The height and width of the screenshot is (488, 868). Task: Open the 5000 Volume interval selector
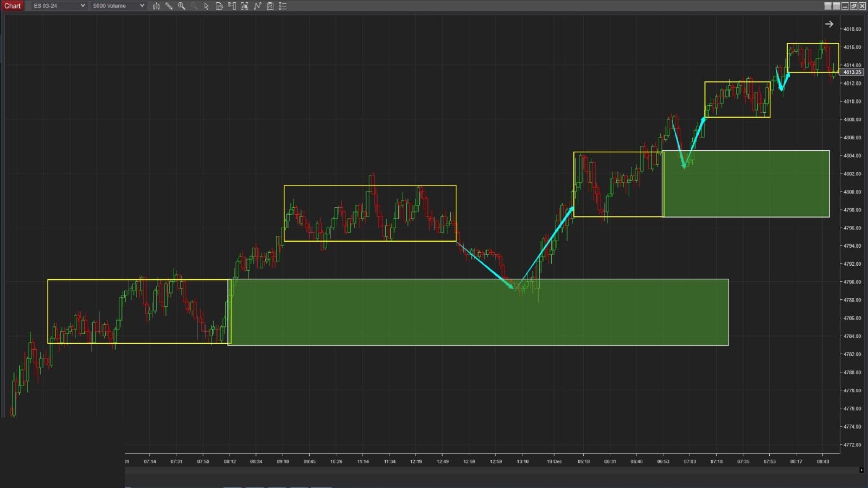[118, 6]
